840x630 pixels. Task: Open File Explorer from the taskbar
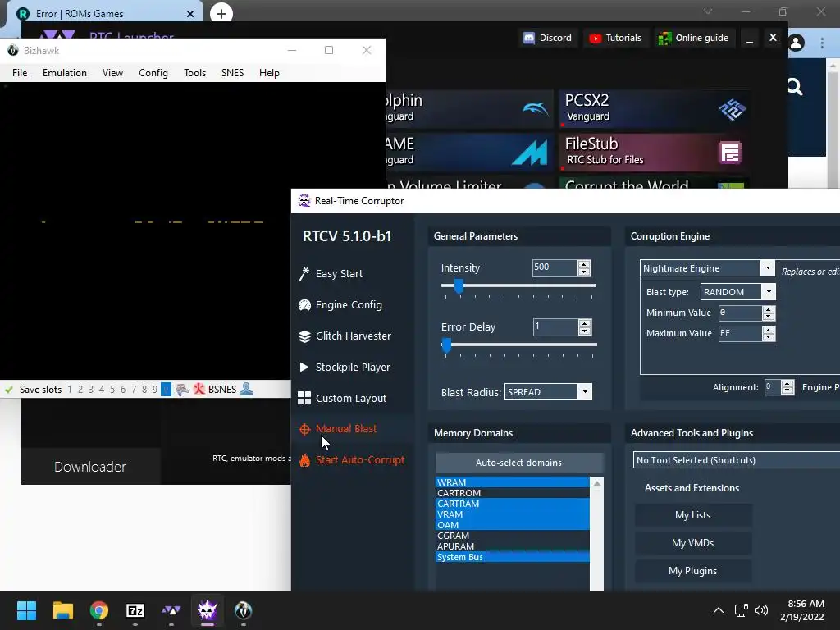pyautogui.click(x=62, y=610)
